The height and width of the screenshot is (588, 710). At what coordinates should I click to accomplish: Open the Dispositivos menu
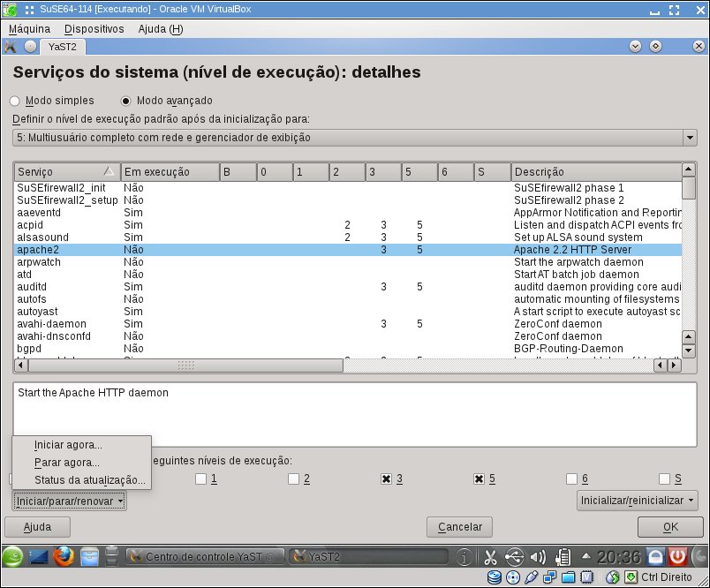(94, 29)
